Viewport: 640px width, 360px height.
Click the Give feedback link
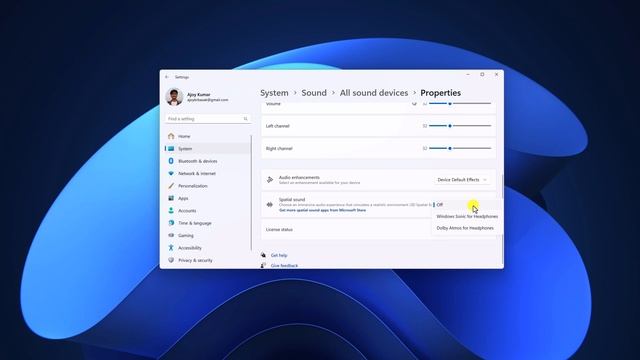284,265
